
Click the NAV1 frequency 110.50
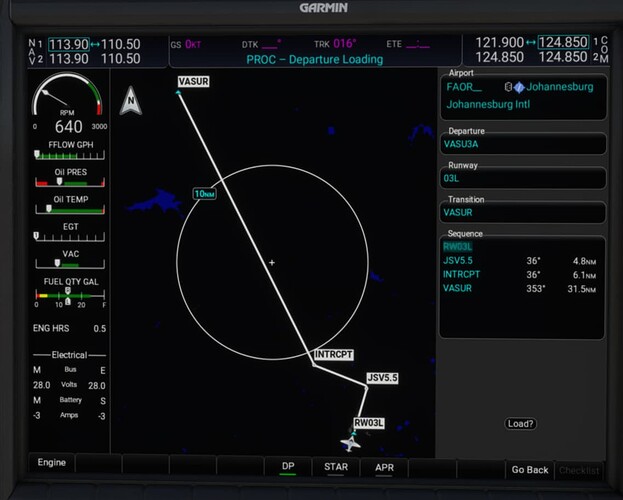(120, 44)
